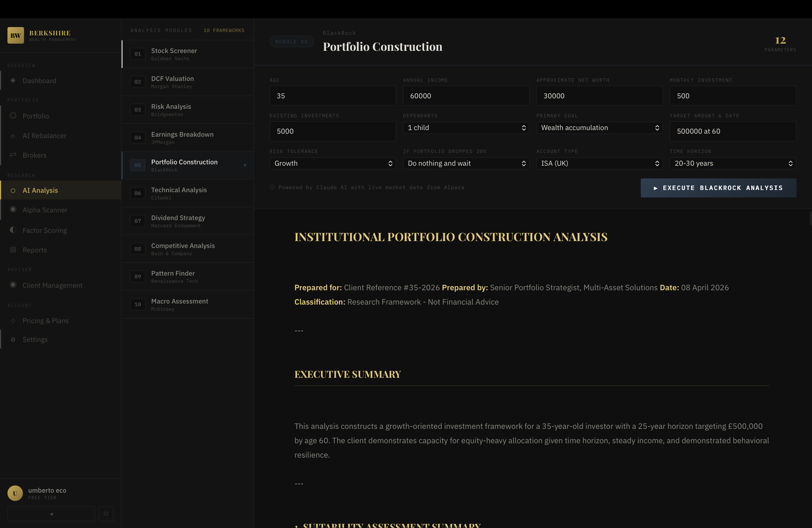Click the Annual Income input field

[x=466, y=96]
